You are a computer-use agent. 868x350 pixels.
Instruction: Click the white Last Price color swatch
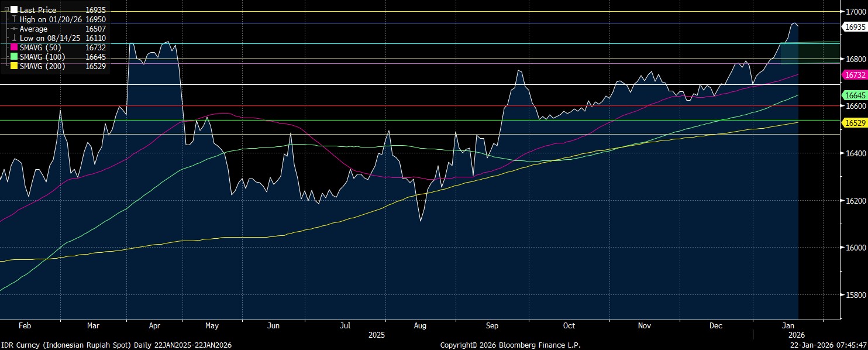14,10
